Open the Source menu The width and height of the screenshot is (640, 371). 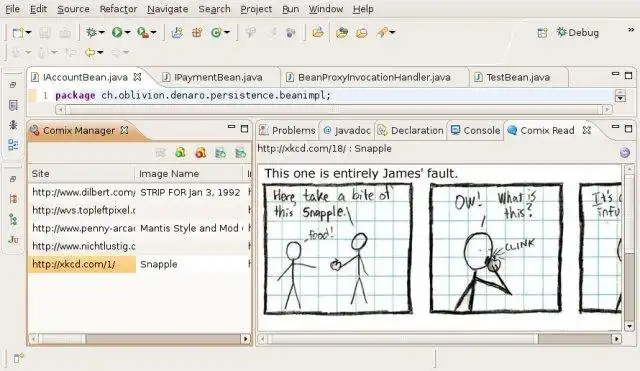[73, 9]
